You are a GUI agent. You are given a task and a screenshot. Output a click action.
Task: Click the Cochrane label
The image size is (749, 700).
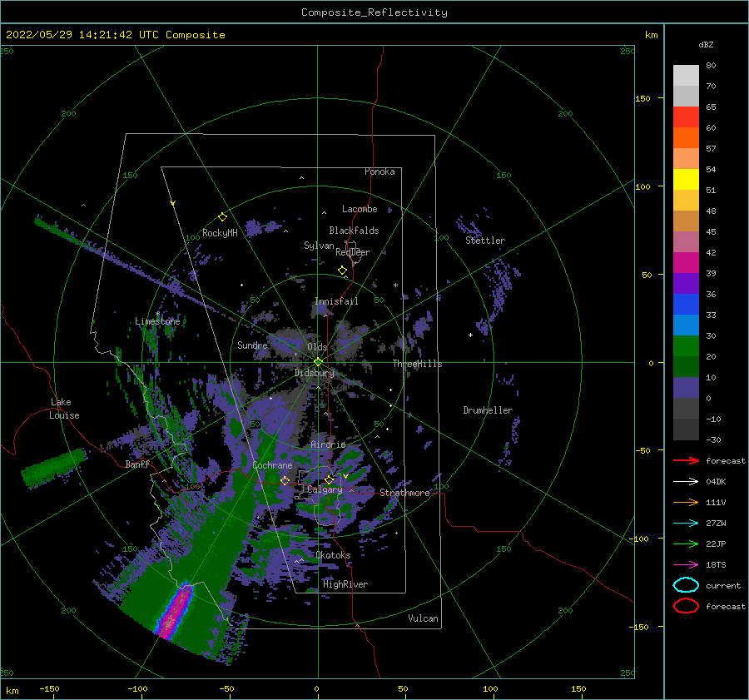272,465
